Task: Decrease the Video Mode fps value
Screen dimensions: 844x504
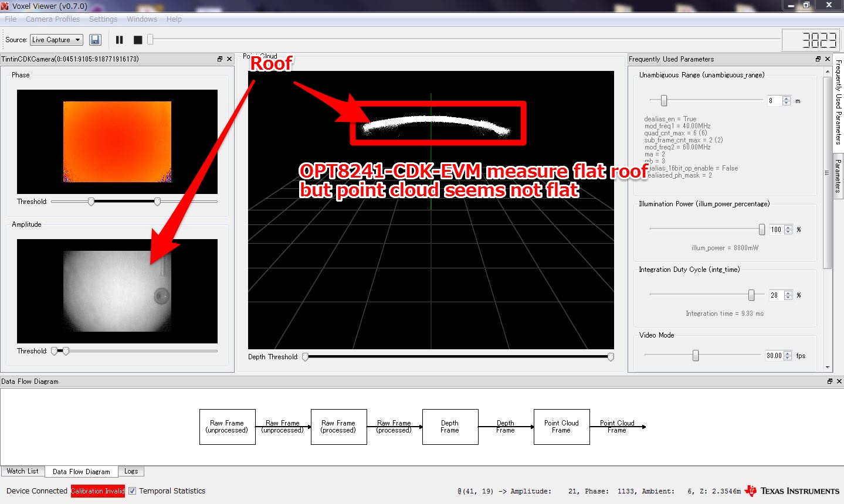Action: pos(788,358)
